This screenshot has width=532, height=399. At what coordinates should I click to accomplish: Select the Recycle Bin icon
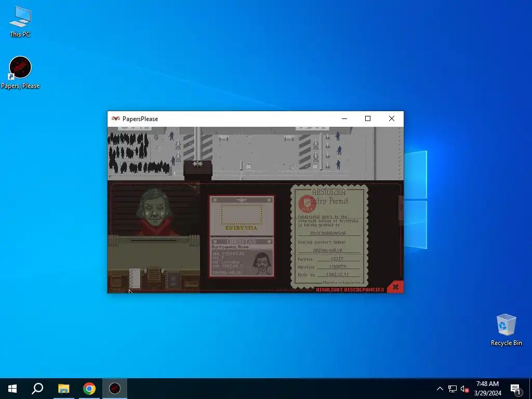tap(506, 330)
